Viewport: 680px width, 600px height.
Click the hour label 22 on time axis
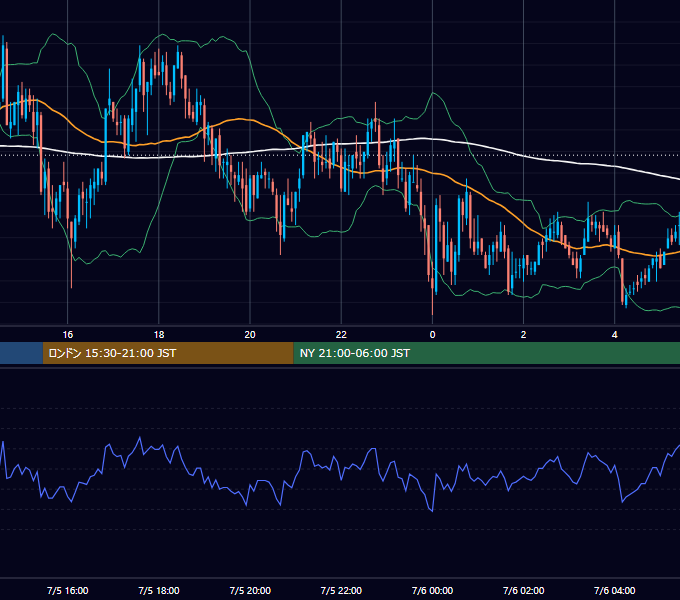point(341,335)
